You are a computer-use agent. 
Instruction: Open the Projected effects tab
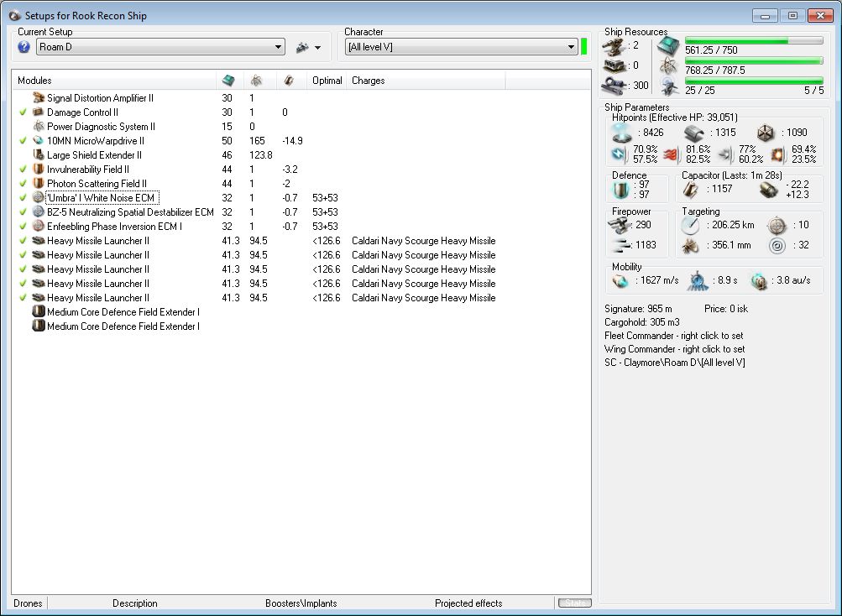coord(468,603)
